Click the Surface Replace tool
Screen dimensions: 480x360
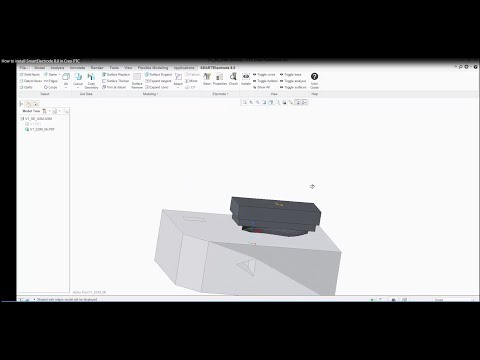click(116, 75)
